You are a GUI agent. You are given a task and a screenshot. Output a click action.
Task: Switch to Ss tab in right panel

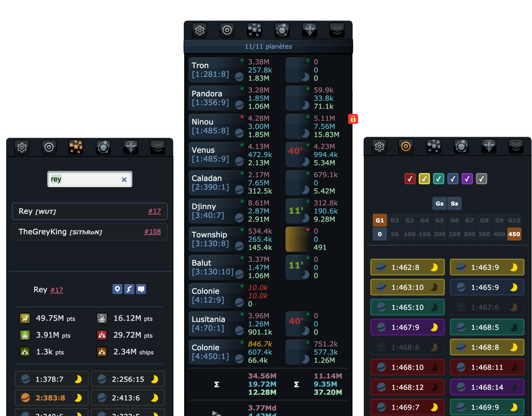tap(454, 202)
